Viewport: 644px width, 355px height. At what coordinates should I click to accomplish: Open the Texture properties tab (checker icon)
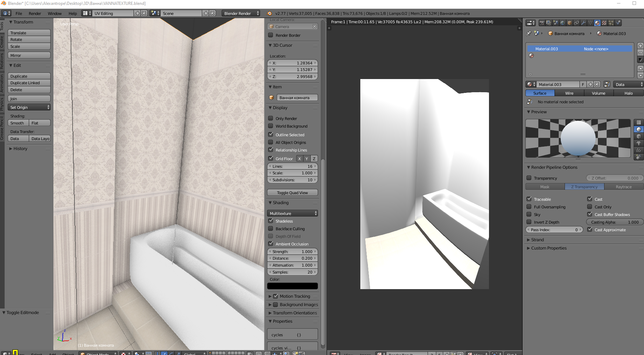pyautogui.click(x=604, y=23)
